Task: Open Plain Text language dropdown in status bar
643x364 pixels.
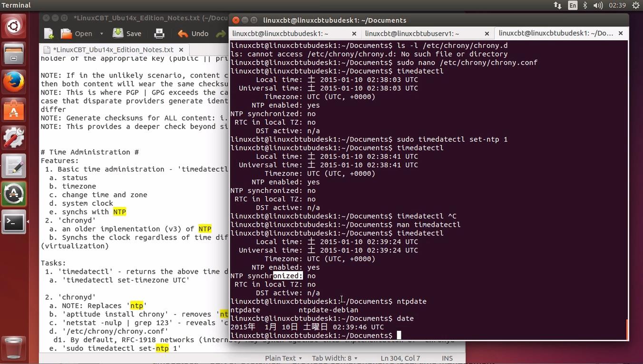Action: tap(283, 358)
